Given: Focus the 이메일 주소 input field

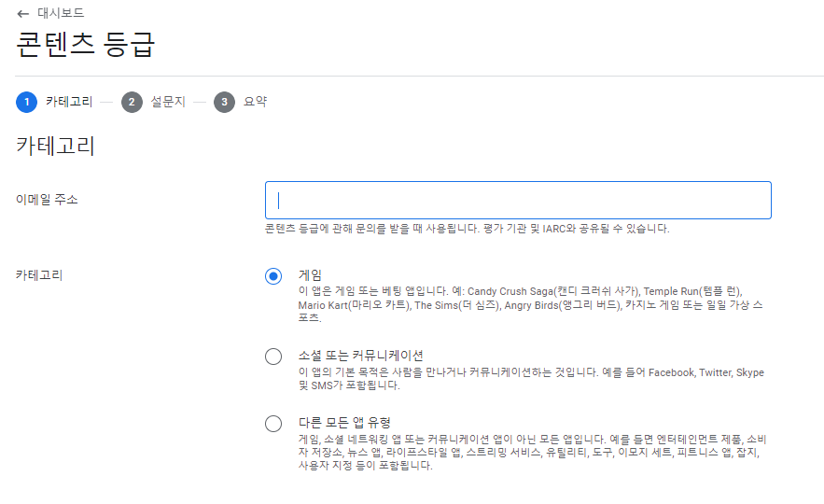Looking at the screenshot, I should (518, 201).
